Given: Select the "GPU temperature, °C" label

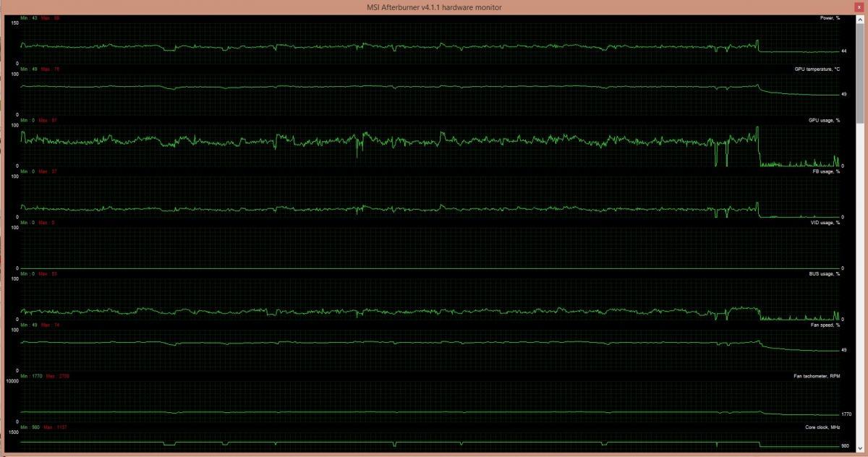Looking at the screenshot, I should 817,69.
